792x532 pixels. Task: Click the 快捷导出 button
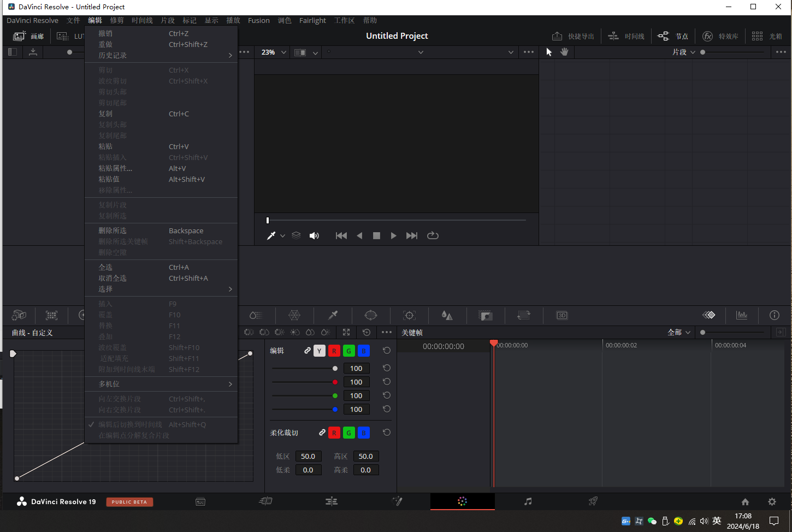[573, 36]
